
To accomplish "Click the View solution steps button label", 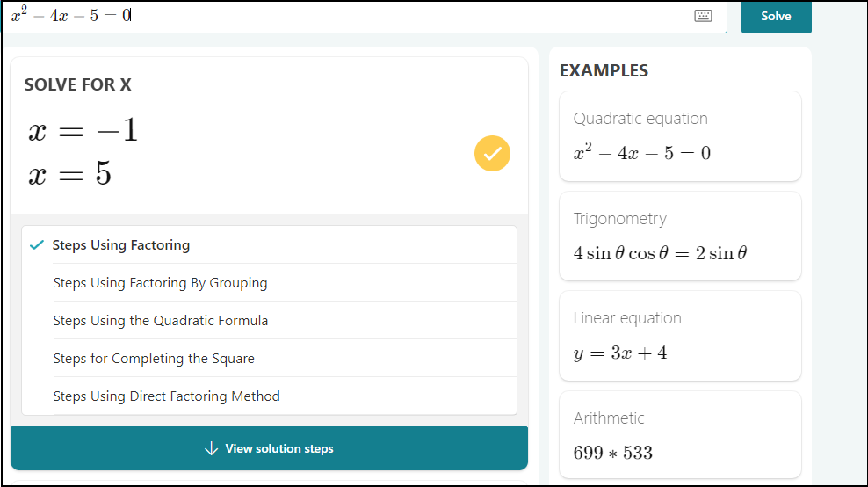I will click(279, 448).
